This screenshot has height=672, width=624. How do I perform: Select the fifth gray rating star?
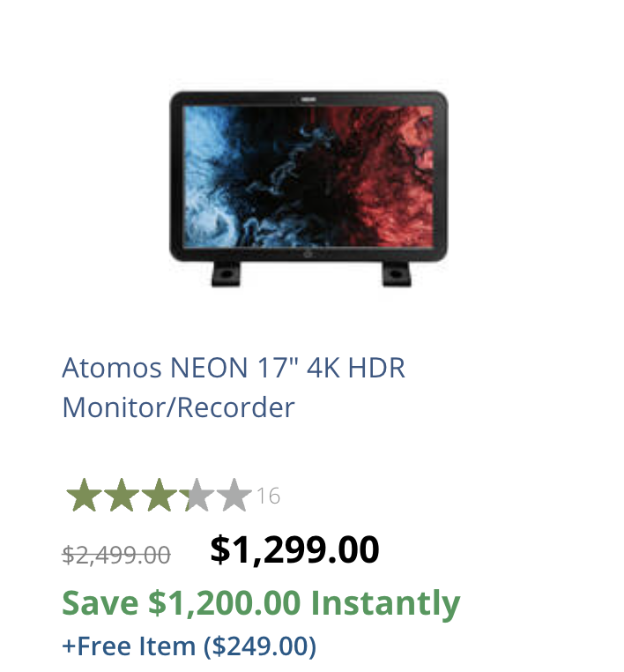(234, 495)
